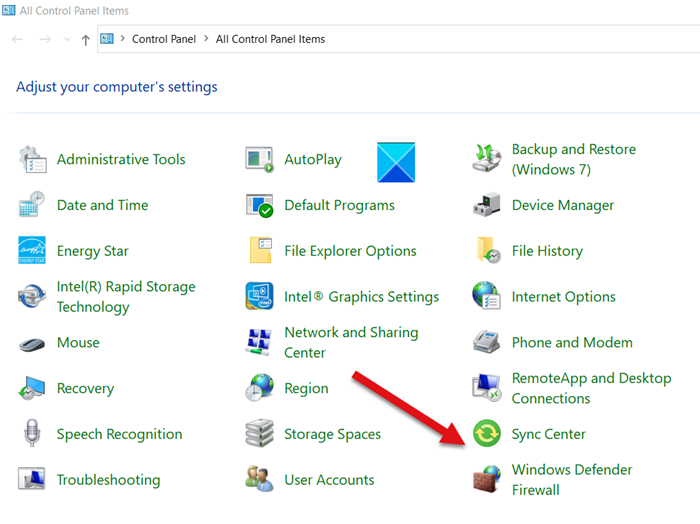Open the Windows Defender Firewall link
Viewport: 700px width, 524px height.
click(x=572, y=480)
